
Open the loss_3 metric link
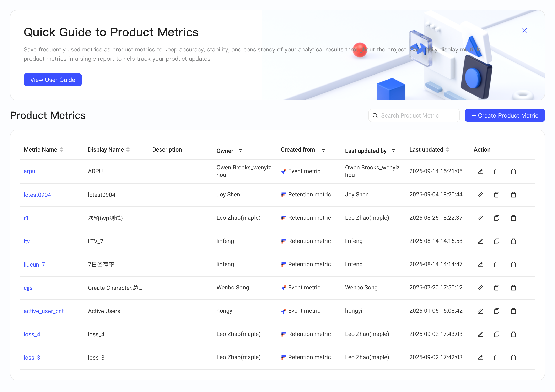[x=32, y=358]
